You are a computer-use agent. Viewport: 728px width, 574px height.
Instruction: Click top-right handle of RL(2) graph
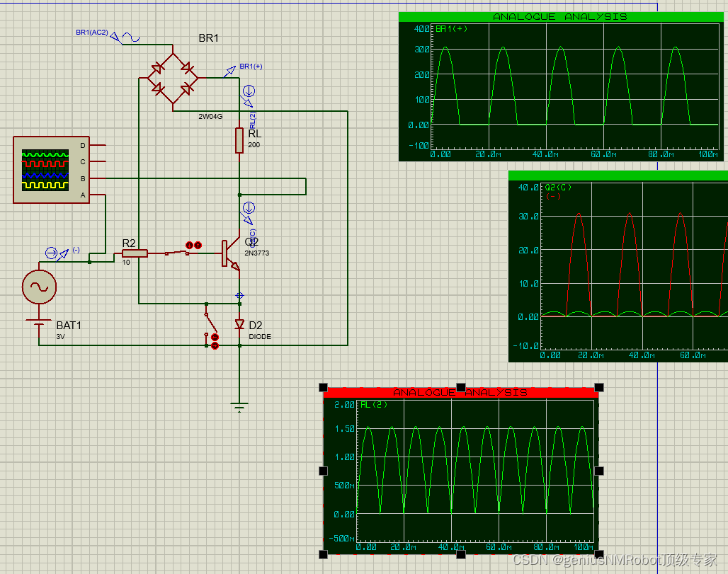[599, 387]
